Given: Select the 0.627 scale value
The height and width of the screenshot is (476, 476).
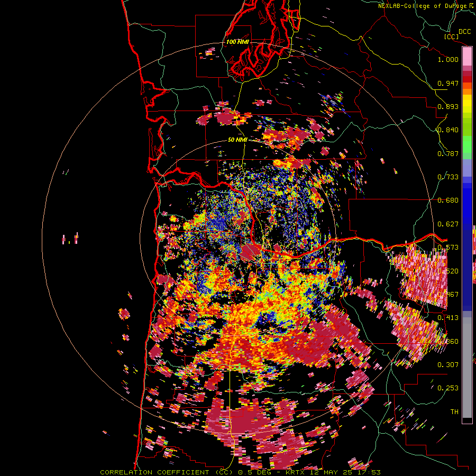Looking at the screenshot, I should pos(448,224).
